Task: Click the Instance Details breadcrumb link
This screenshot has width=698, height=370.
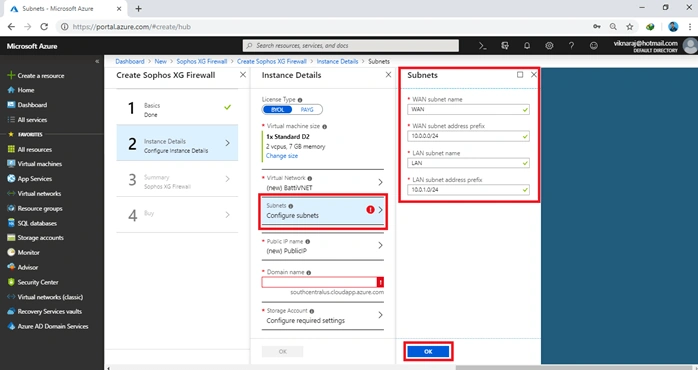Action: [337, 61]
